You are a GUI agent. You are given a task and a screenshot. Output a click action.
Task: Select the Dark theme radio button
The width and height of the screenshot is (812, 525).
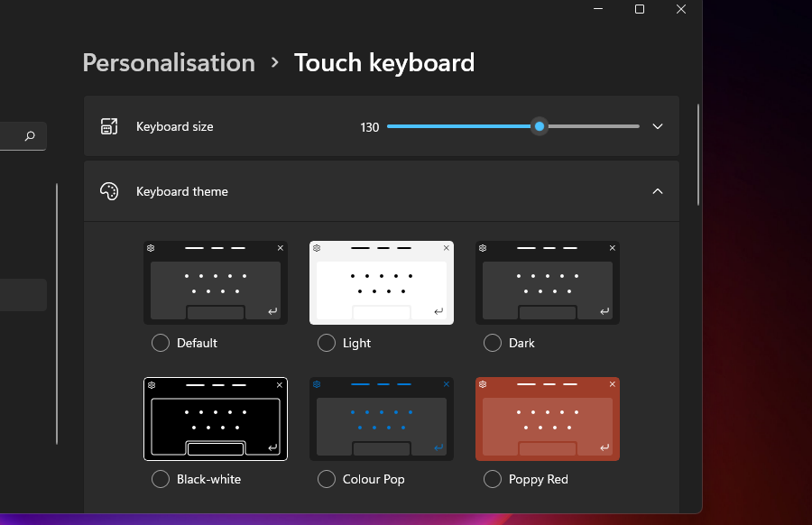coord(493,343)
